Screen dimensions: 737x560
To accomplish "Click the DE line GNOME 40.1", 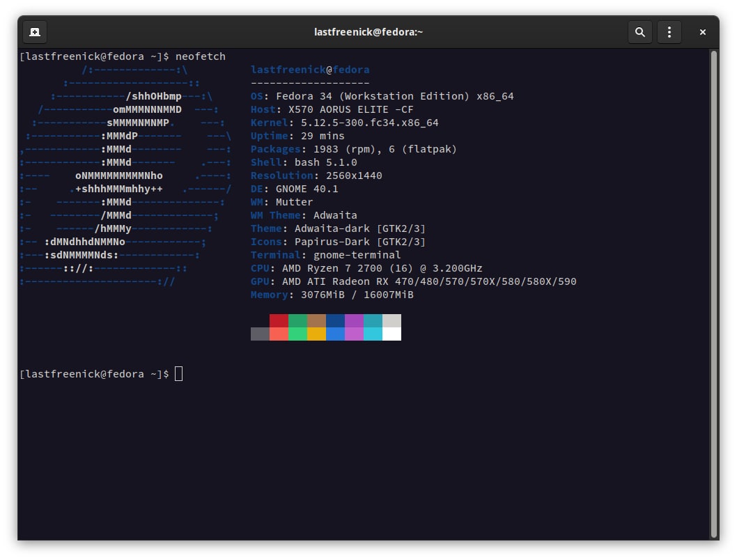I will coord(294,189).
